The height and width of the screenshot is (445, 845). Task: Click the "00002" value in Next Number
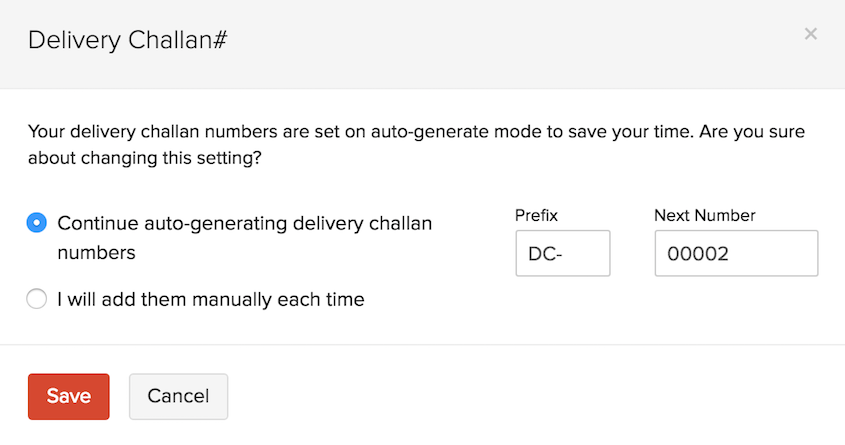tap(699, 254)
